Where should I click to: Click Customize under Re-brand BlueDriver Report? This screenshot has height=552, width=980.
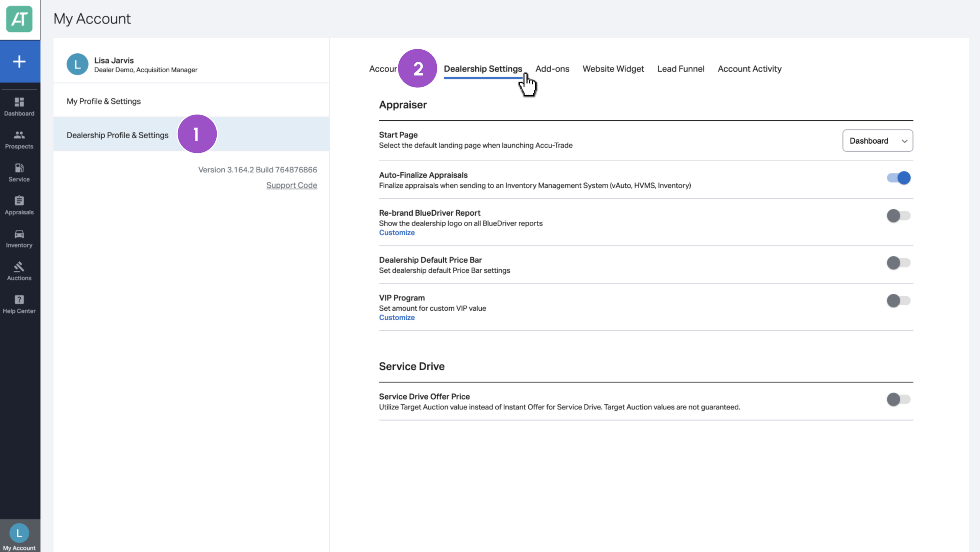point(397,233)
